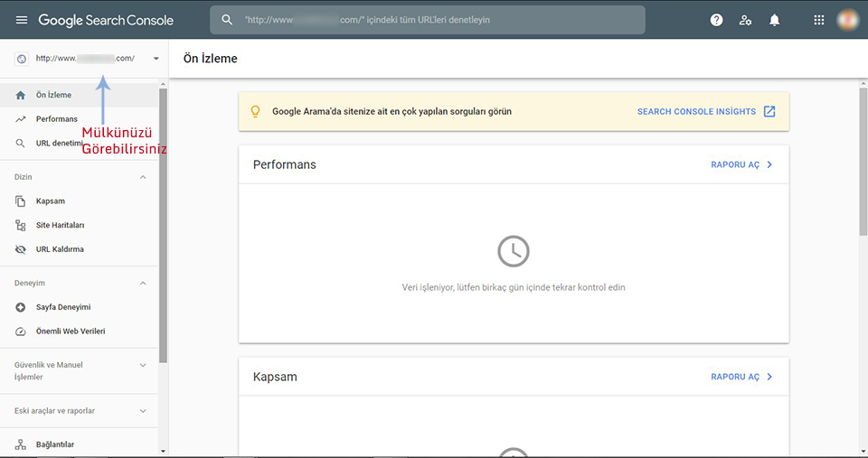Image resolution: width=868 pixels, height=458 pixels.
Task: Click the links network icon beside Bağlantılar
Action: click(x=21, y=444)
